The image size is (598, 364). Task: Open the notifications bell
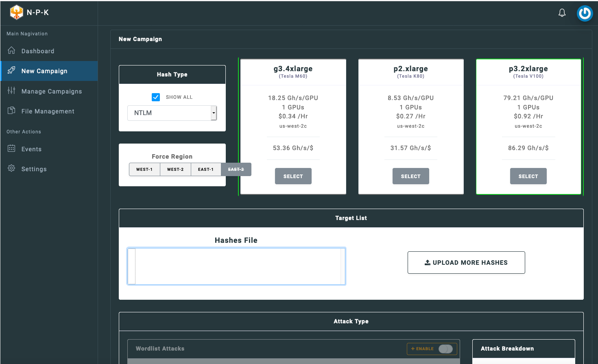(x=562, y=13)
